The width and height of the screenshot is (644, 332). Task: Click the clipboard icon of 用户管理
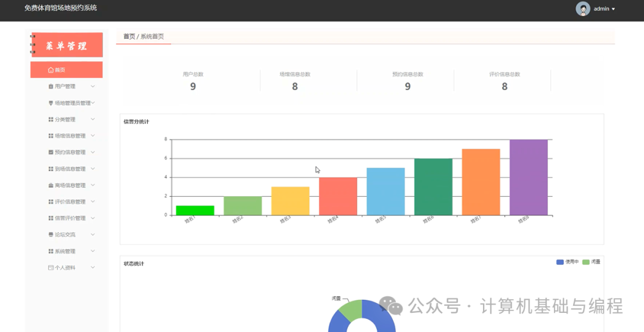[x=51, y=86]
